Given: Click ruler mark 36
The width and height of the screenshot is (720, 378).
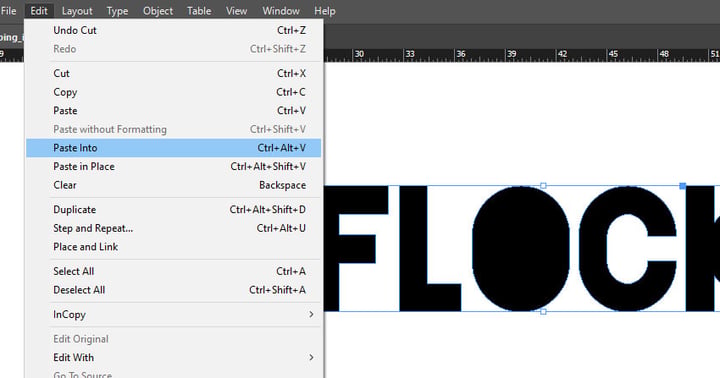Looking at the screenshot, I should [x=461, y=54].
